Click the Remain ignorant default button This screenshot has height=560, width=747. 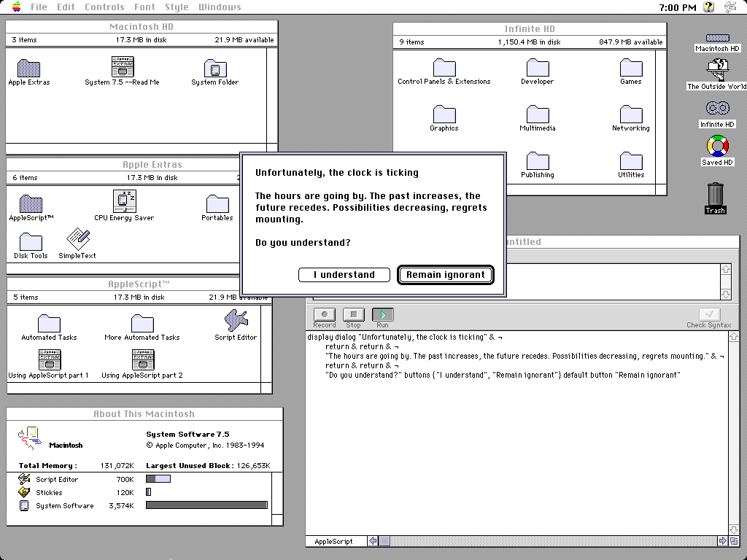click(x=445, y=275)
